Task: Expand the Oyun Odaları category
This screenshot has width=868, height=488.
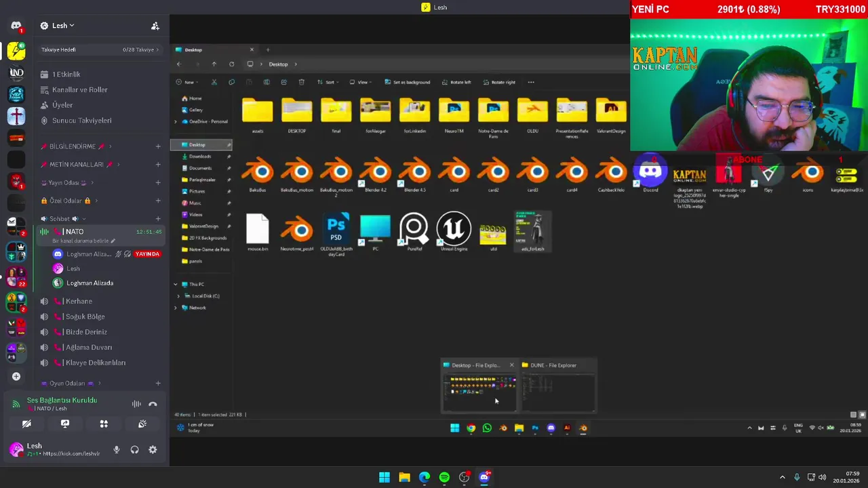Action: click(x=71, y=384)
